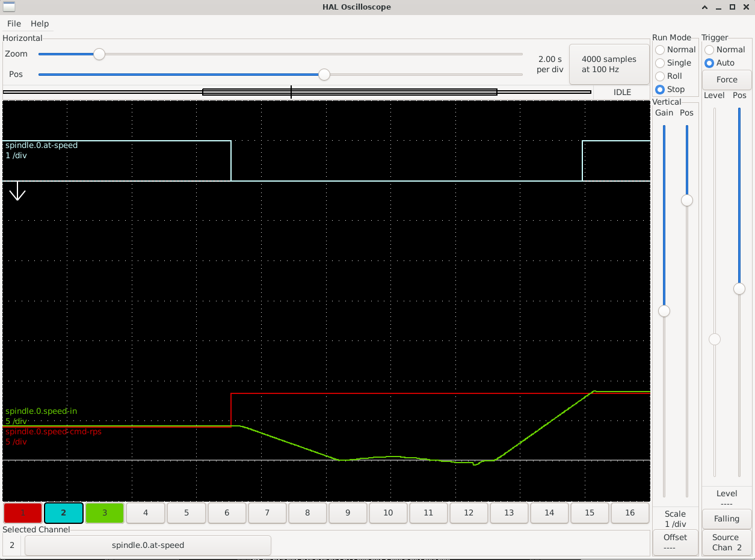Image resolution: width=755 pixels, height=560 pixels.
Task: Close the HAL Oscilloscope window
Action: click(x=745, y=7)
